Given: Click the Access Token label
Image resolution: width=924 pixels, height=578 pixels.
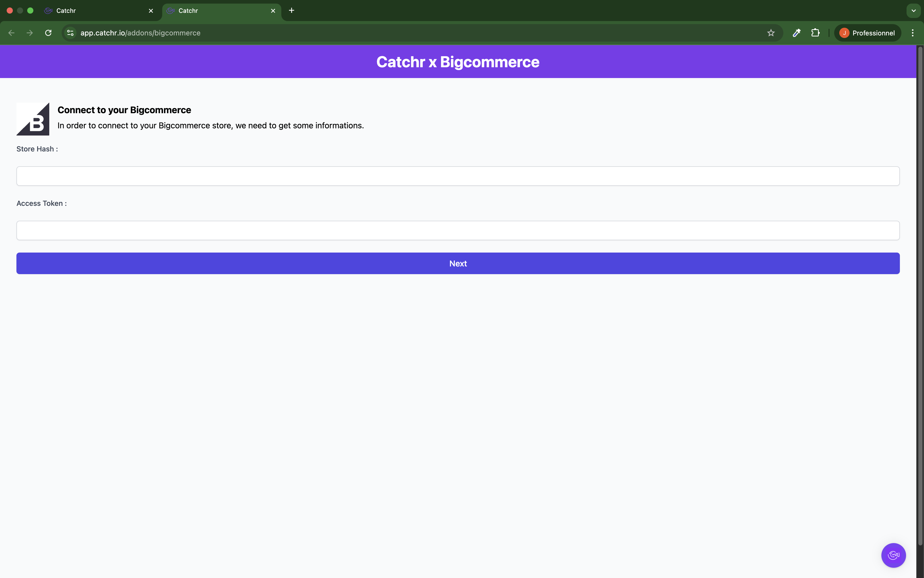Looking at the screenshot, I should click(42, 203).
